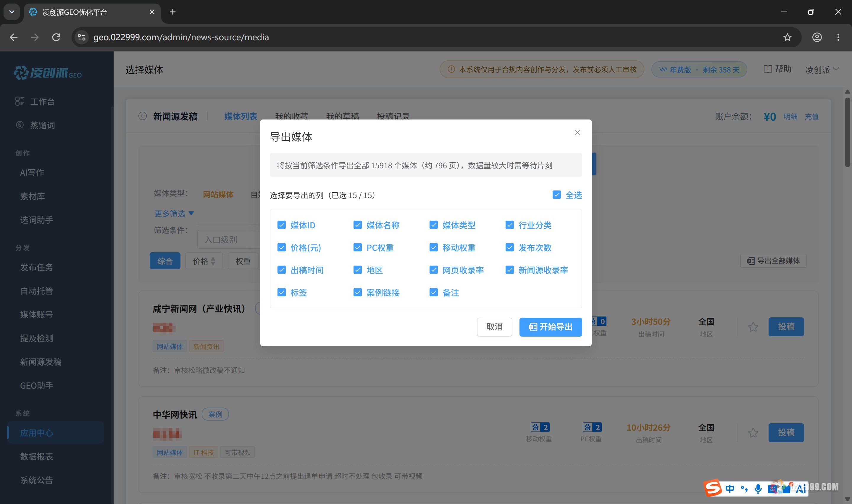This screenshot has width=852, height=504.
Task: Uncheck the PC权重 column checkbox
Action: tap(358, 247)
